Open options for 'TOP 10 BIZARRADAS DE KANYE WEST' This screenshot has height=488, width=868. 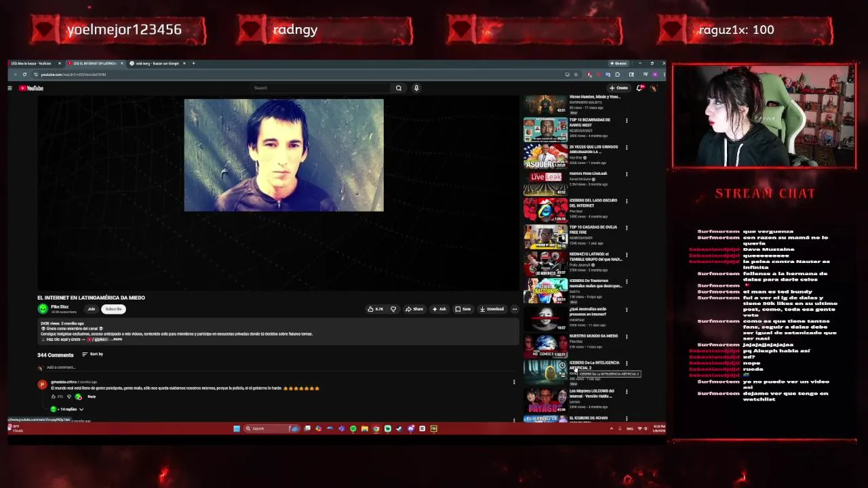click(x=627, y=121)
